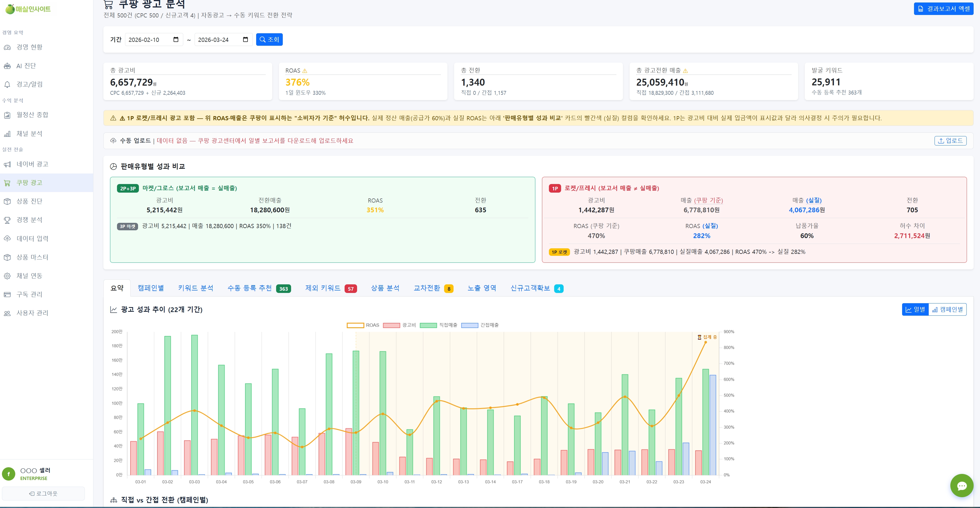Click the warning icon beside ROAS
This screenshot has height=508, width=980.
coord(305,71)
